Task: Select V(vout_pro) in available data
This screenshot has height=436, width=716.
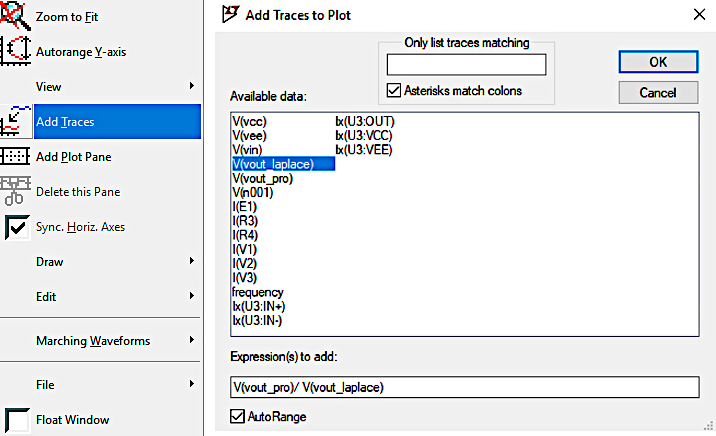Action: point(263,178)
